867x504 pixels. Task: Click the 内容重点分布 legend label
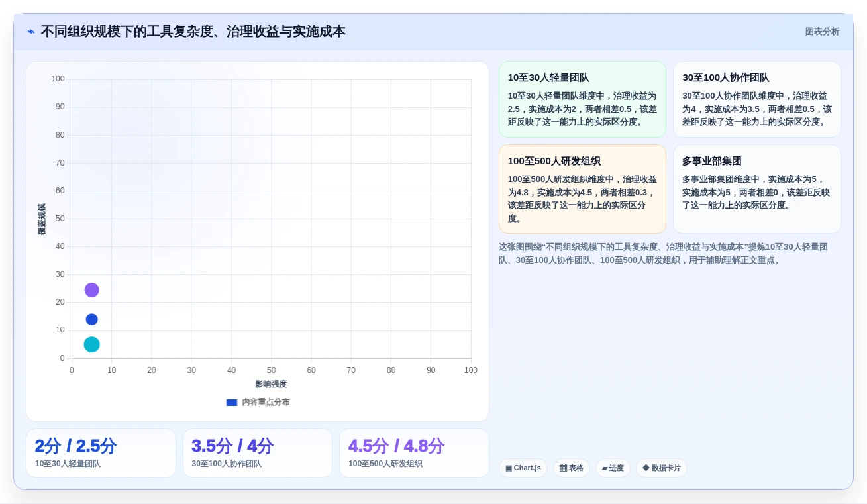(x=266, y=402)
